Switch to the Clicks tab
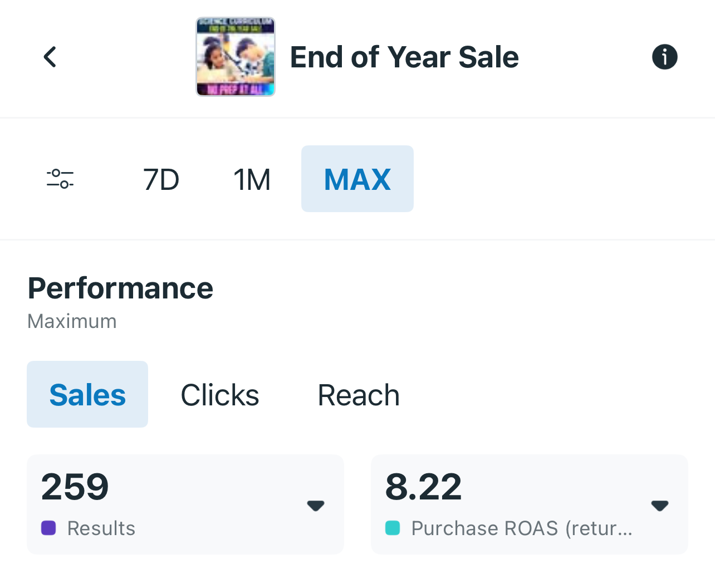715x588 pixels. (x=220, y=395)
